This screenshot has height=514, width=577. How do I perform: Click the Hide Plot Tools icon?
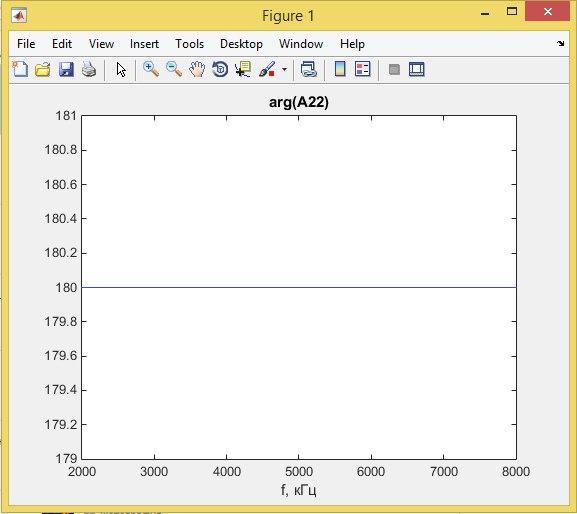pos(394,69)
